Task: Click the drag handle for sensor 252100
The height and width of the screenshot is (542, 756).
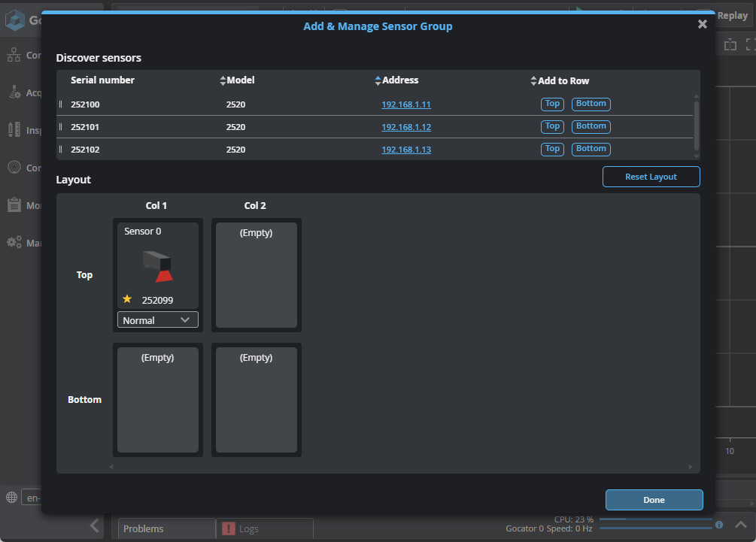Action: [61, 104]
